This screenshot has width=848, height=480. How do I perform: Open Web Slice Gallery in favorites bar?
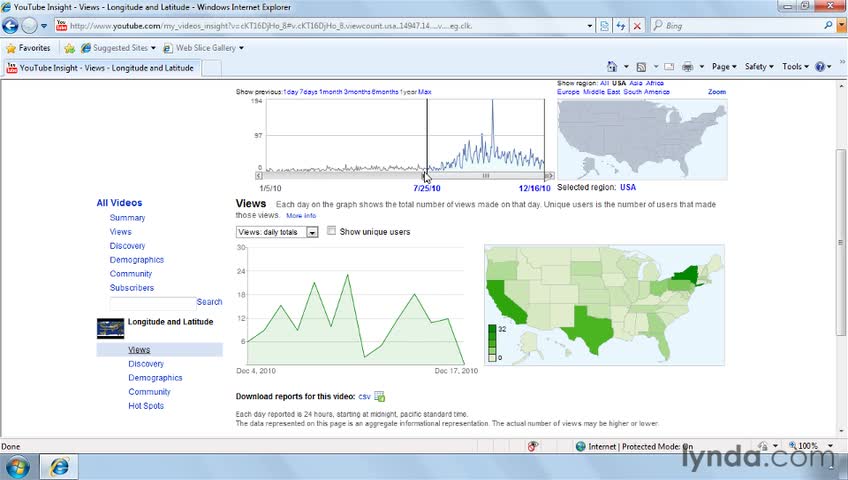pyautogui.click(x=203, y=48)
